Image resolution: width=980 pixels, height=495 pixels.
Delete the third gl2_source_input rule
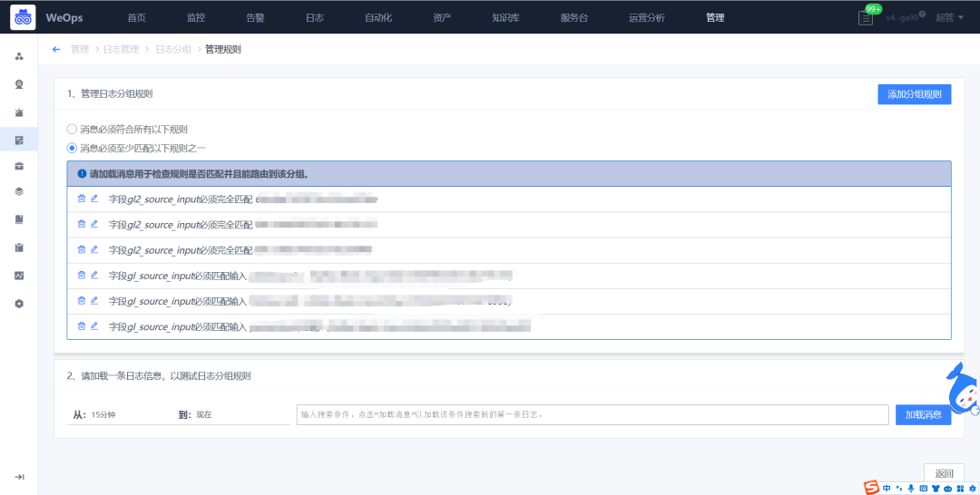[x=82, y=249]
